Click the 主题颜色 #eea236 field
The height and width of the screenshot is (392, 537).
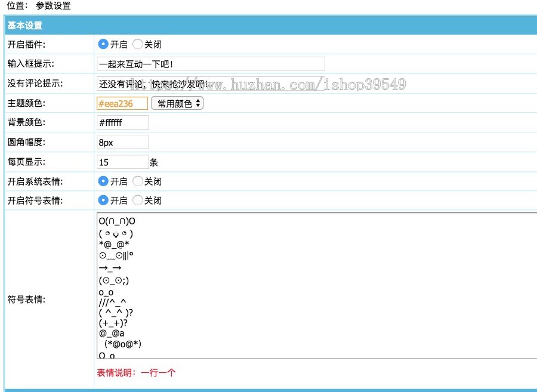pyautogui.click(x=122, y=103)
